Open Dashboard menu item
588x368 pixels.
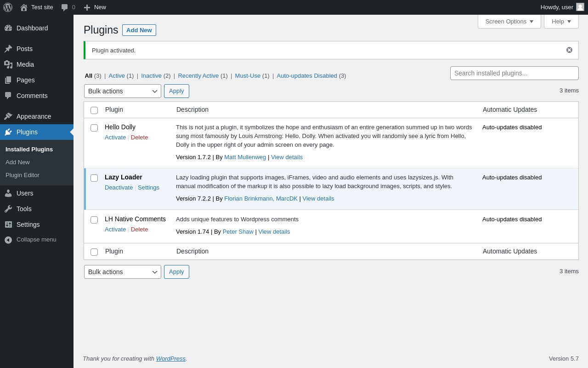click(x=37, y=28)
